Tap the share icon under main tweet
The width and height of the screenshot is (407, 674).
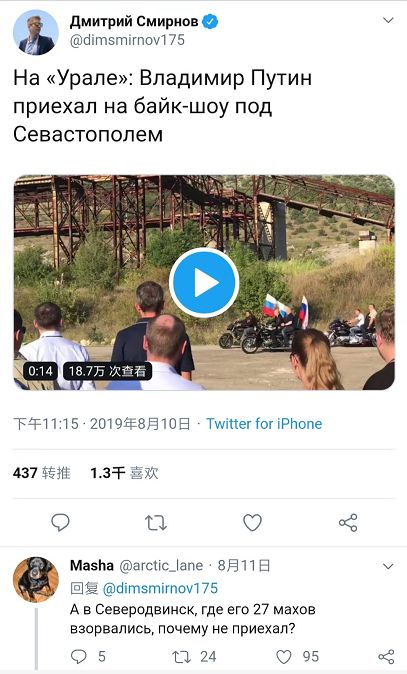click(348, 523)
